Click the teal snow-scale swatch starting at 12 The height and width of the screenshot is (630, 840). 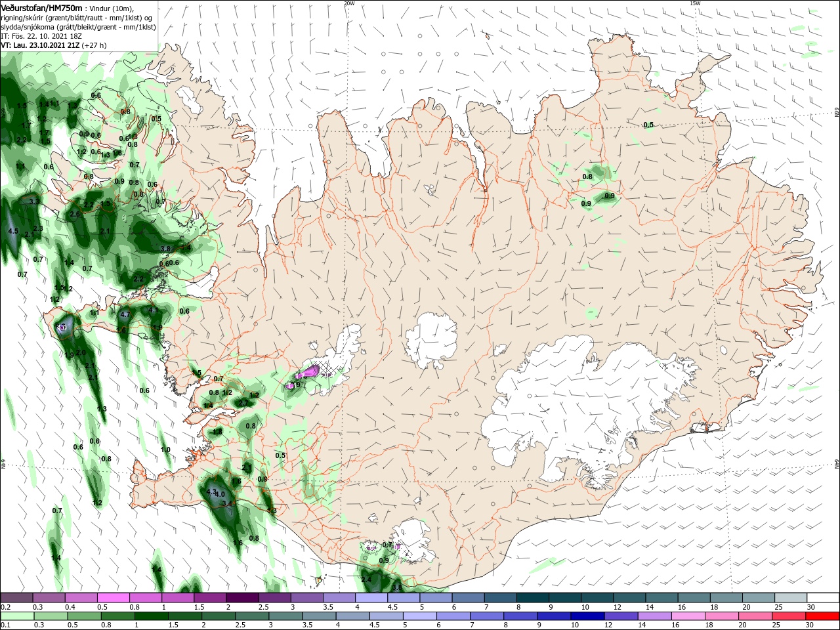pyautogui.click(x=630, y=598)
